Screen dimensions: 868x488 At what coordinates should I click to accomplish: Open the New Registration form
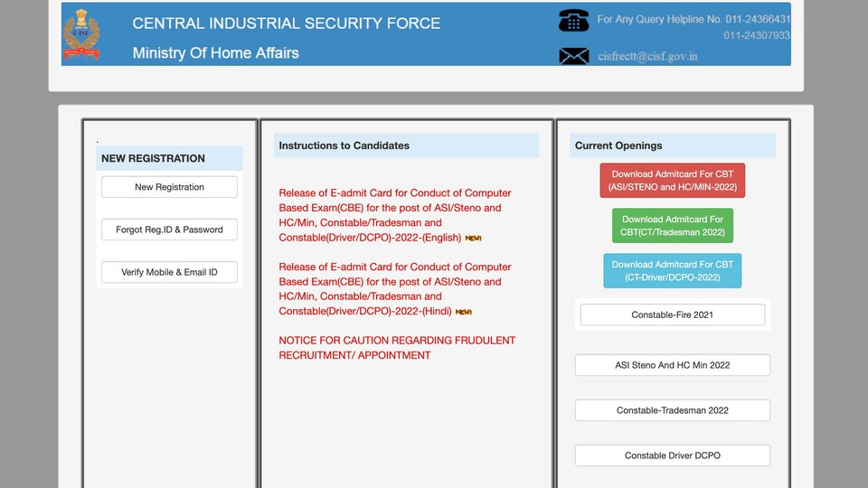[x=169, y=187]
